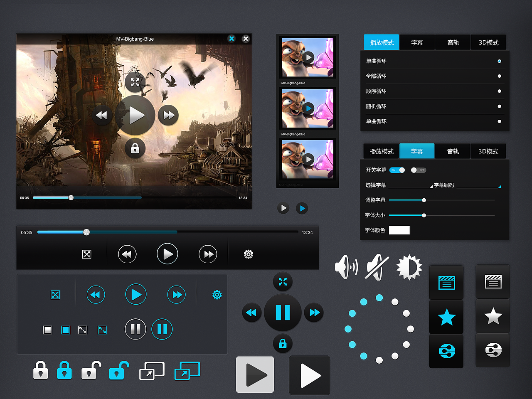
Task: Click the round fullscreen icon over the video
Action: 135,82
